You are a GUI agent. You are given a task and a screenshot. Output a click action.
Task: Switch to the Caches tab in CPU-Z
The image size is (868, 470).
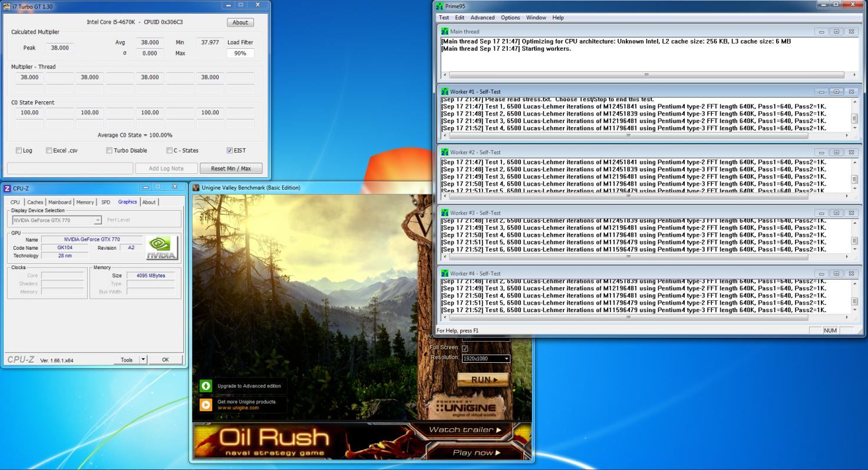point(35,202)
